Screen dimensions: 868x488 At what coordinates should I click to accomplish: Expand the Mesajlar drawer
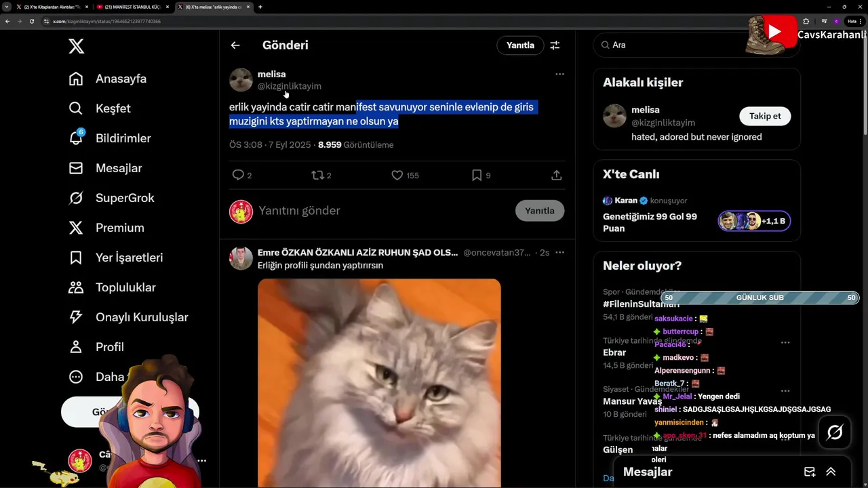831,472
